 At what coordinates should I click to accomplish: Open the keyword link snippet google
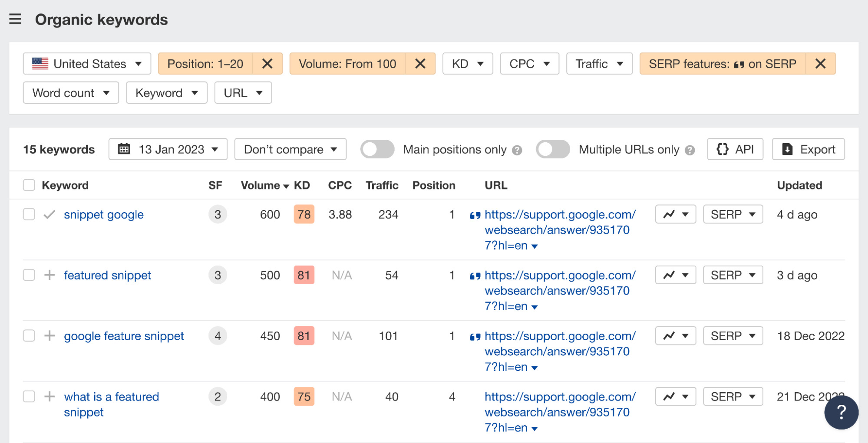click(x=103, y=214)
